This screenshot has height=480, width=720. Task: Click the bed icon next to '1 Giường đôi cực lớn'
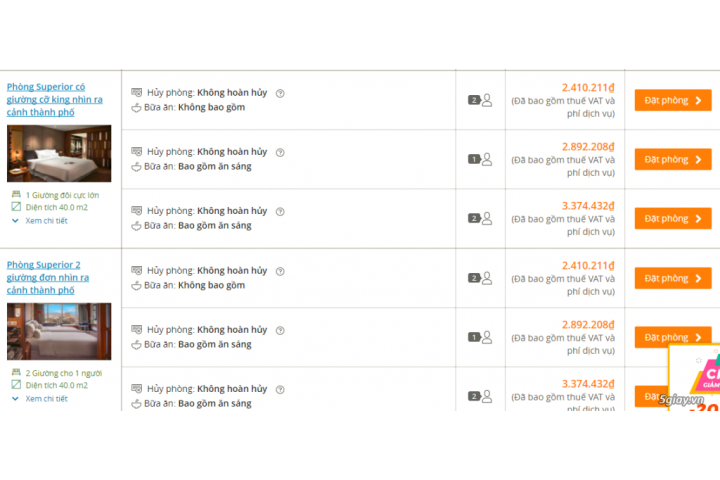pos(16,194)
